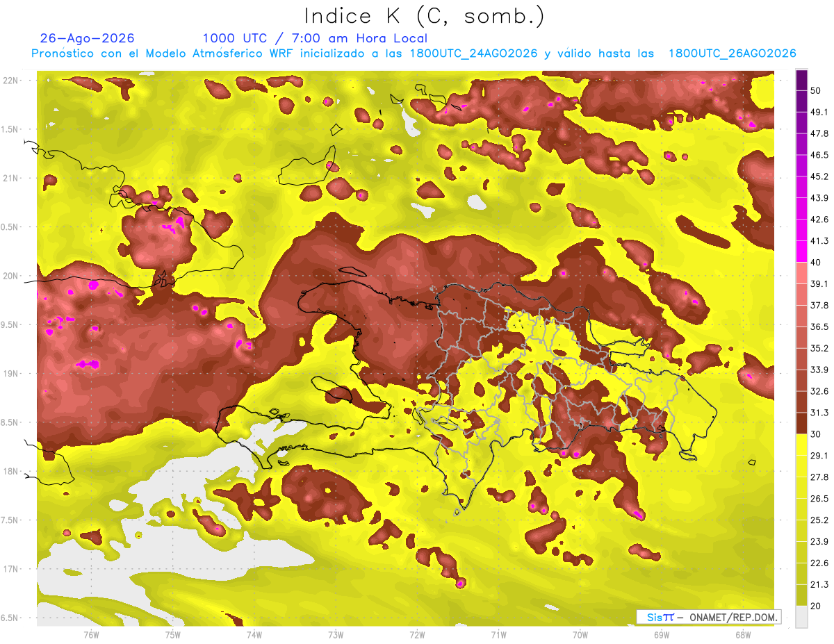The width and height of the screenshot is (834, 644).
Task: Click the 47.8 value on the color scale
Action: pos(819,134)
